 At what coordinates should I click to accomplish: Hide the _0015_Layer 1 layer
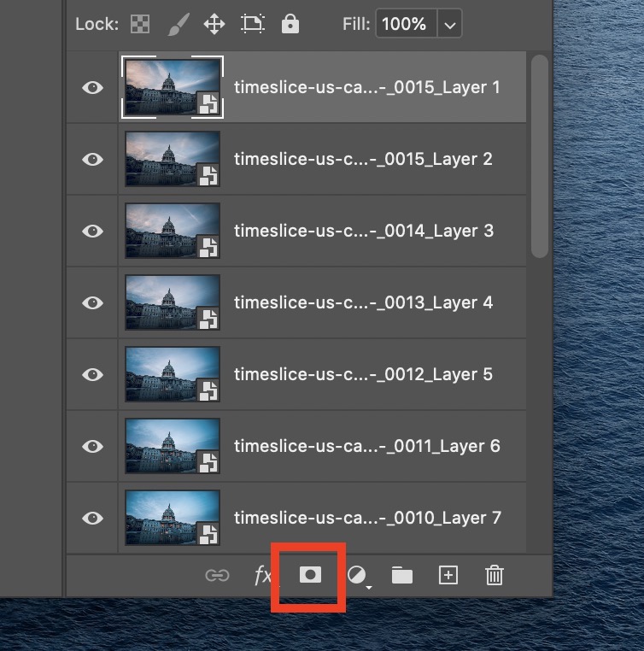coord(92,88)
